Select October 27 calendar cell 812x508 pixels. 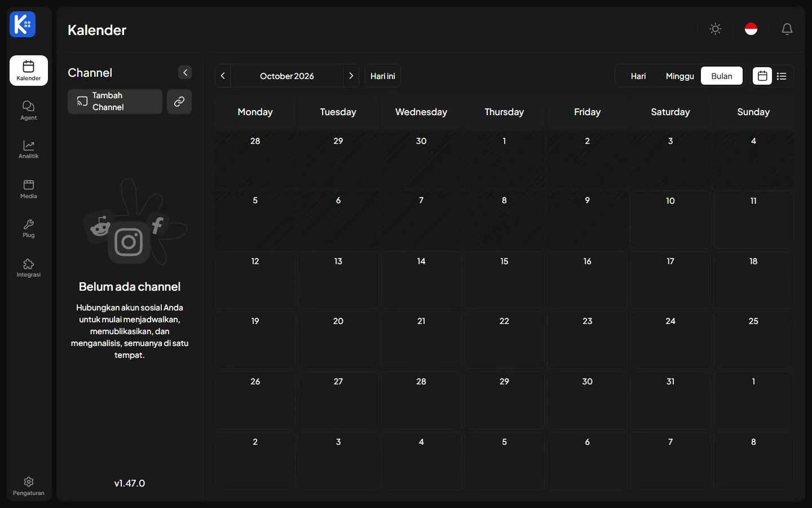tap(338, 400)
